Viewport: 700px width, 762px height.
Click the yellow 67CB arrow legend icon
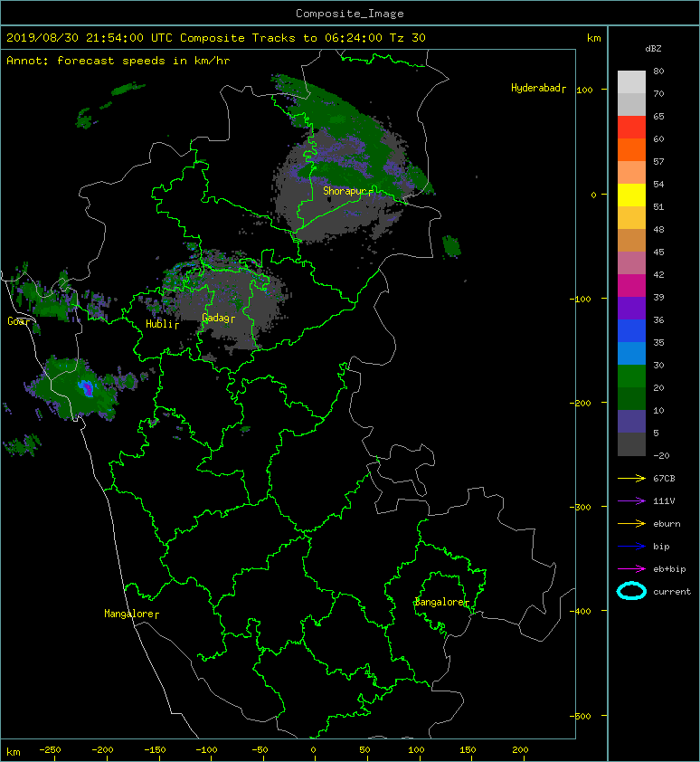point(631,479)
